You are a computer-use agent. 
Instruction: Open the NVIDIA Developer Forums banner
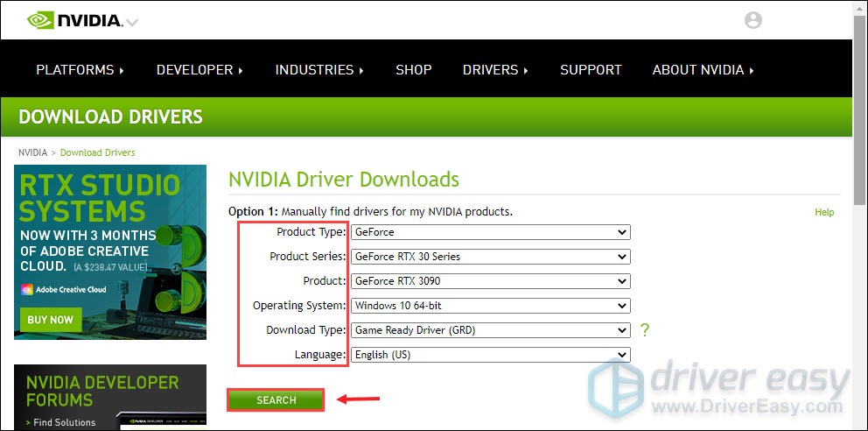tap(110, 397)
